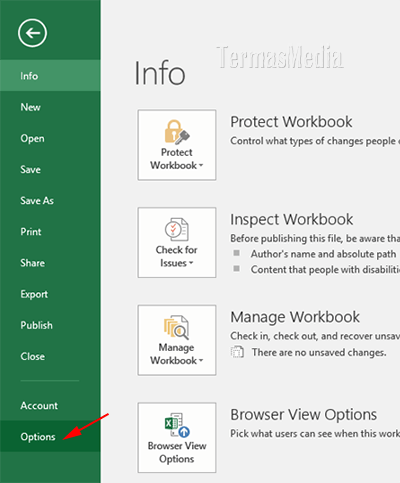Image resolution: width=400 pixels, height=483 pixels.
Task: Click the unsaved changes document icon
Action: coord(237,352)
